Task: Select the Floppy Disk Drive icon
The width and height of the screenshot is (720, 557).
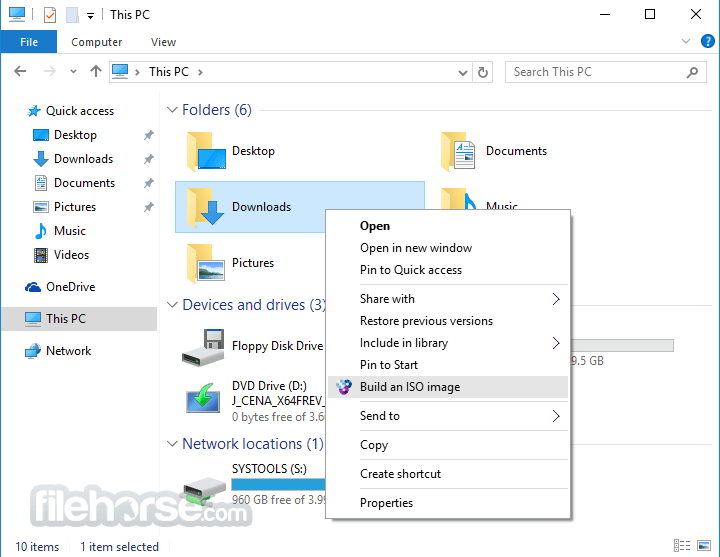Action: (203, 348)
